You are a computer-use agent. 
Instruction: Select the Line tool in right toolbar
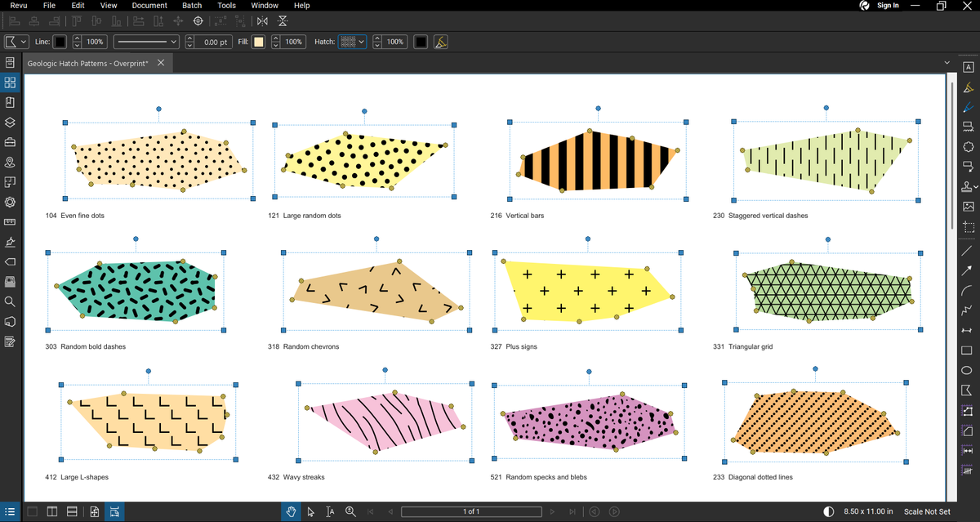[x=968, y=251]
